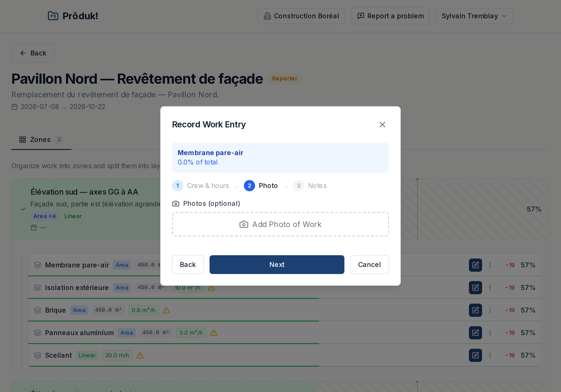Click warning icon on Scellant row
This screenshot has width=561, height=392.
(x=140, y=355)
